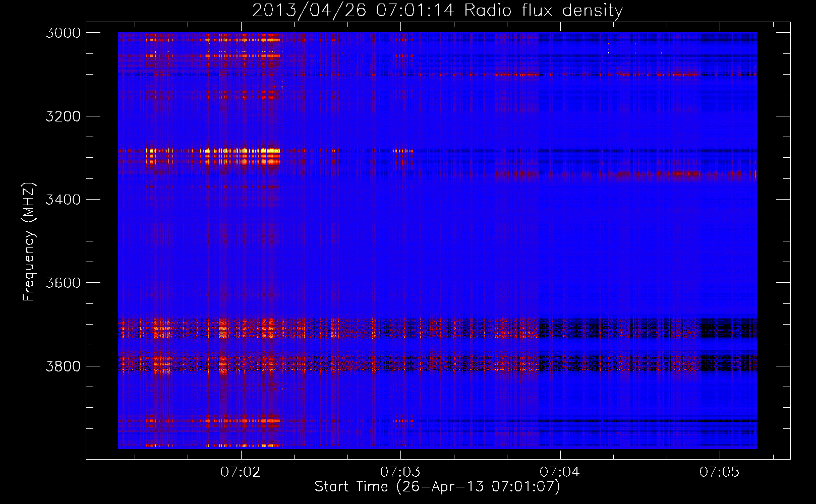Click the 'Start Time (26-Apr-13 07:01:07)' axis title
The height and width of the screenshot is (504, 816).
click(x=437, y=487)
